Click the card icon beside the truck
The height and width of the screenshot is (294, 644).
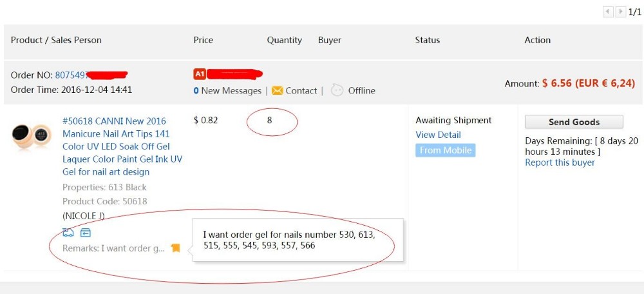86,233
